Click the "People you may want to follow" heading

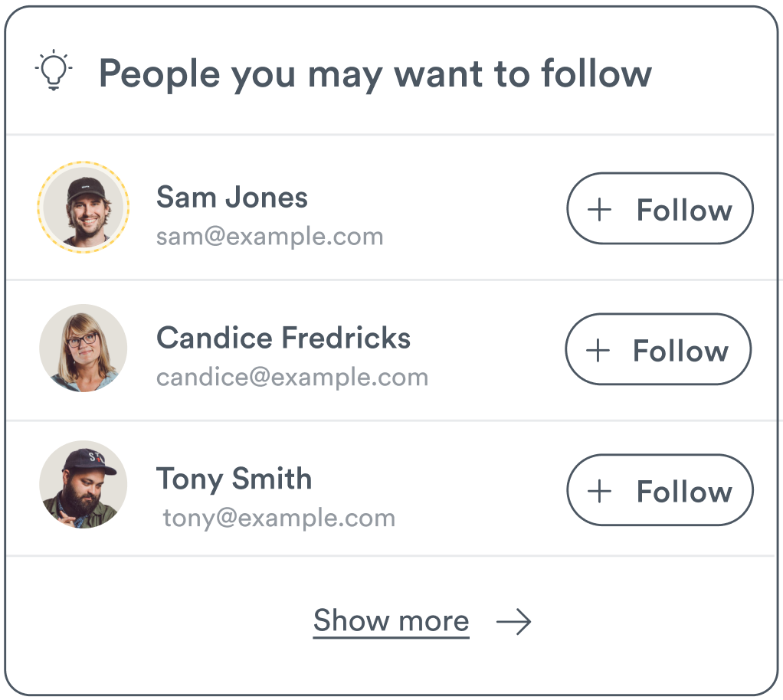pos(375,74)
